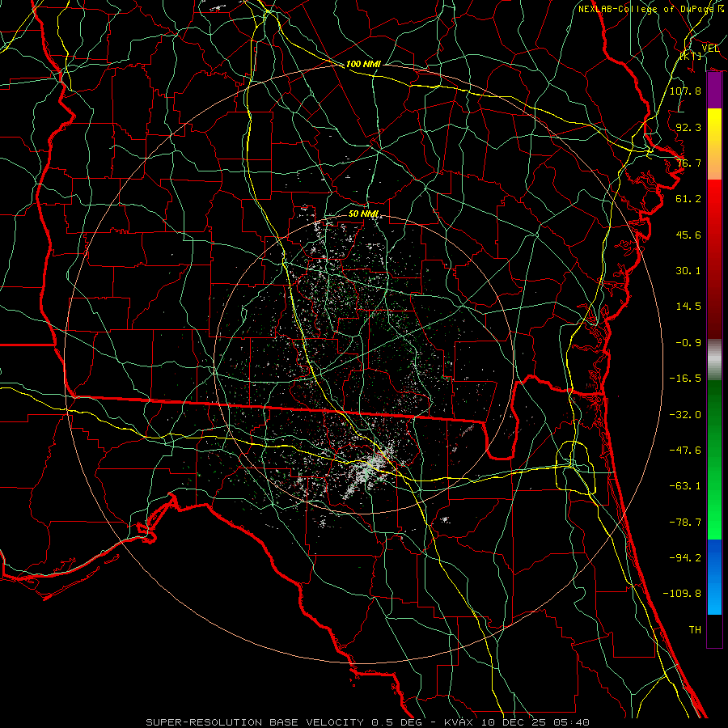Image resolution: width=728 pixels, height=728 pixels.
Task: Click the -63.1 velocity scale value
Action: coord(685,486)
